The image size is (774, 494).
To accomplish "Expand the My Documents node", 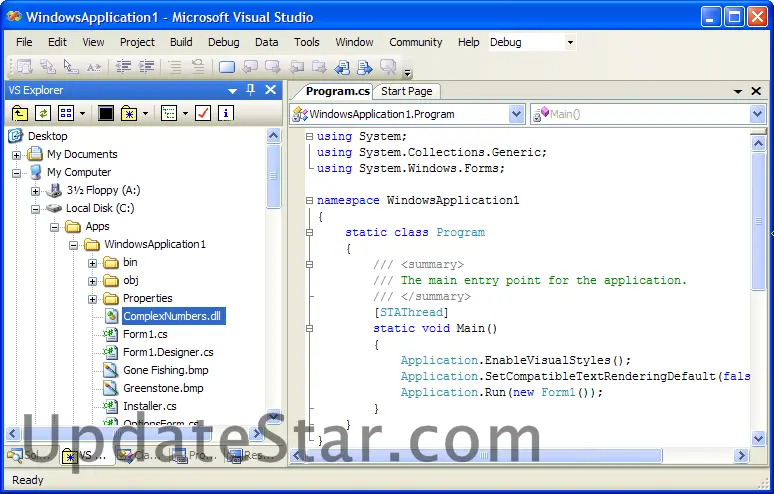I will (16, 155).
